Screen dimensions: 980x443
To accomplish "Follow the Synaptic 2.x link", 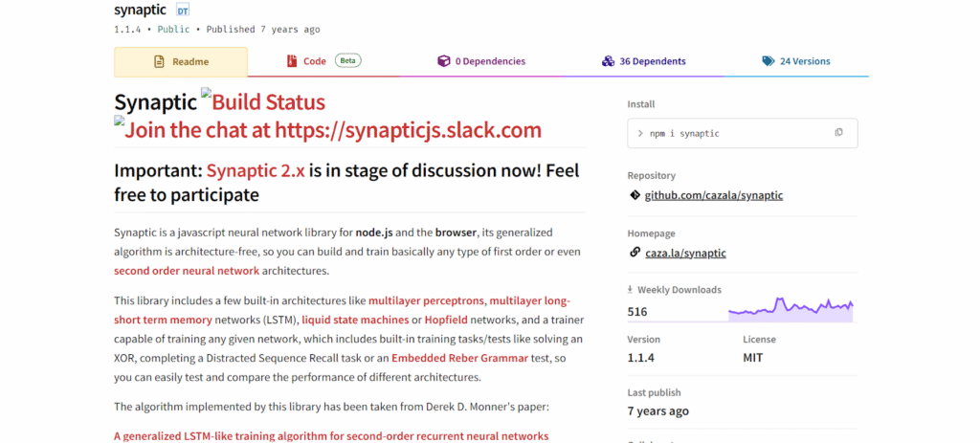I will [256, 171].
